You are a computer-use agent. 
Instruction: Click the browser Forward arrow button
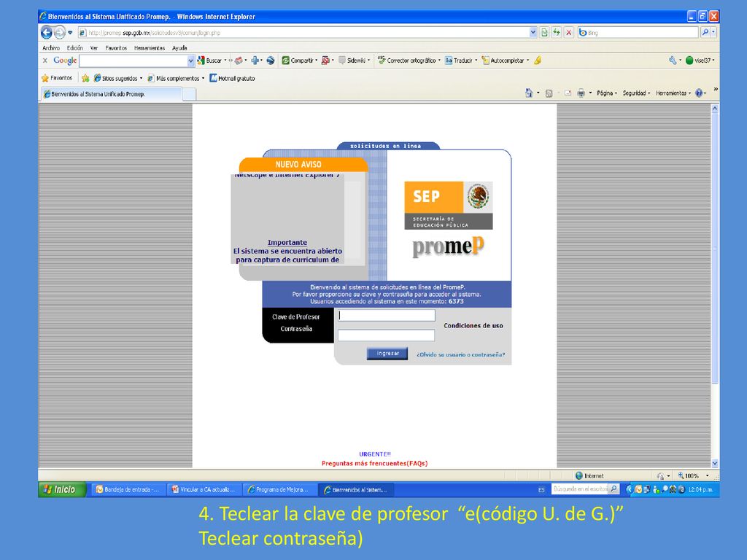pos(60,32)
